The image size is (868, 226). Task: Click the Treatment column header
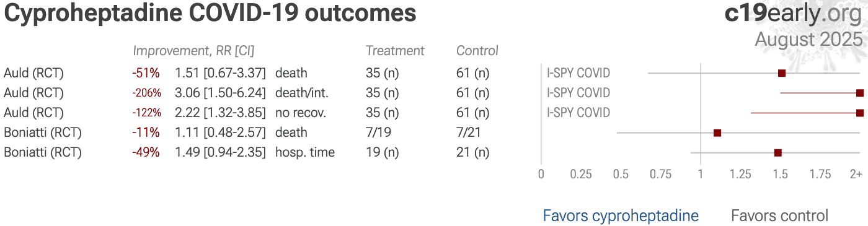[x=395, y=51]
